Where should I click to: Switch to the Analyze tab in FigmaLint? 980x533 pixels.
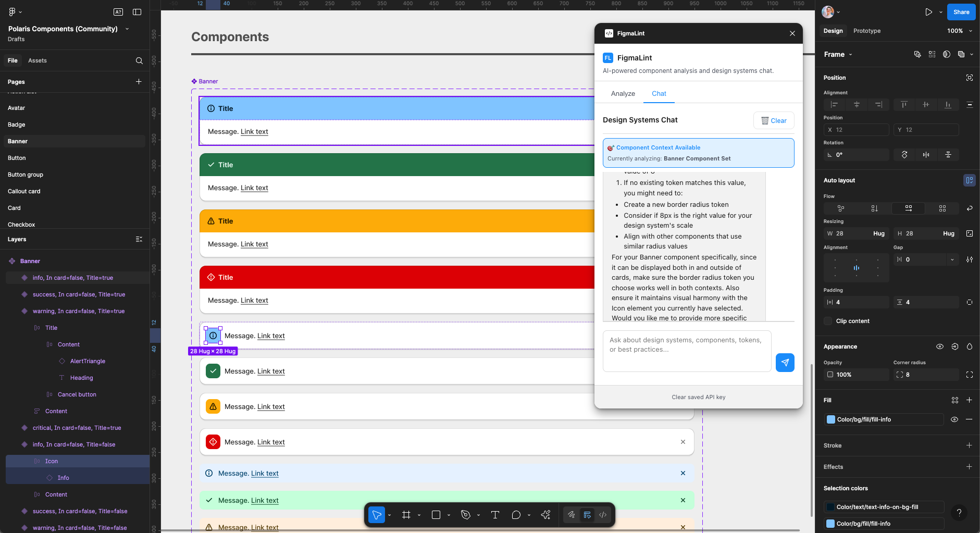(x=623, y=94)
